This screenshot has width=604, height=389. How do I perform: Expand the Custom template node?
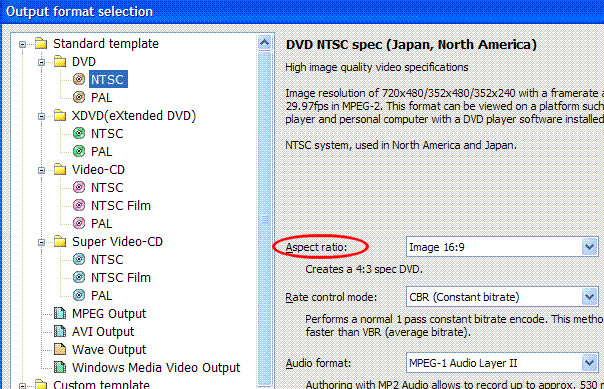coord(22,386)
